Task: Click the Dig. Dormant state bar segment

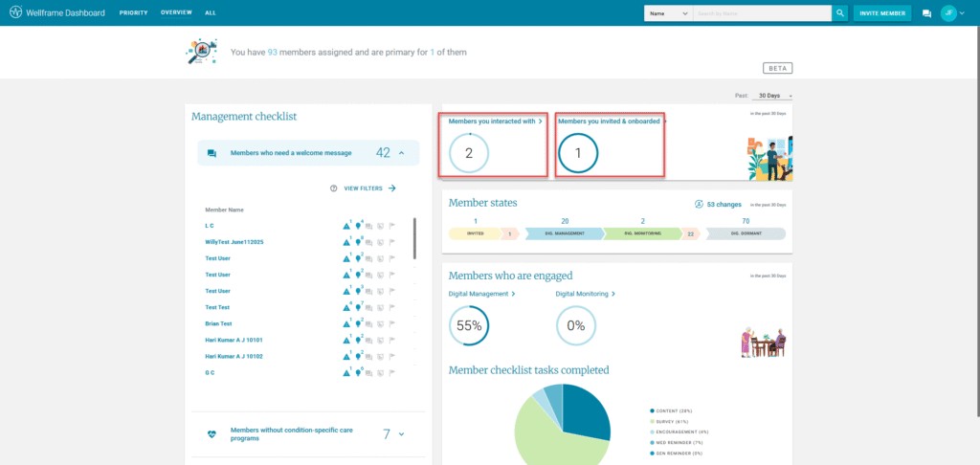Action: click(x=746, y=233)
